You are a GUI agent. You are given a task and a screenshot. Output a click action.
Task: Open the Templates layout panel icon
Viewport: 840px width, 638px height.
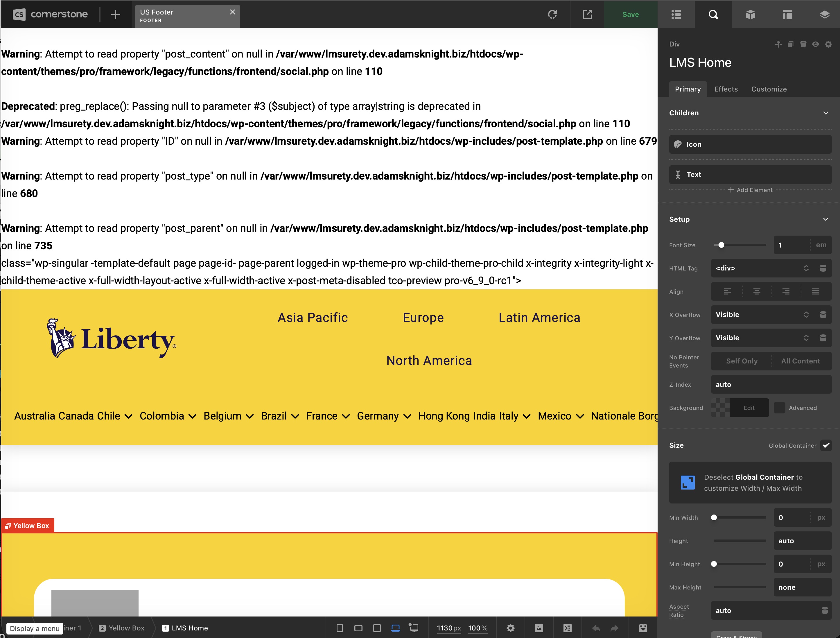788,15
